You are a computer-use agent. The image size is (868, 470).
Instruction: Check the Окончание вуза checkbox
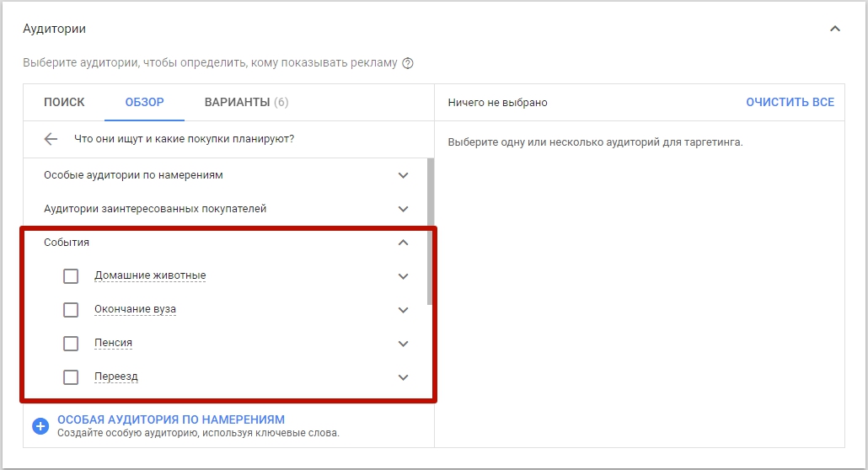(71, 310)
